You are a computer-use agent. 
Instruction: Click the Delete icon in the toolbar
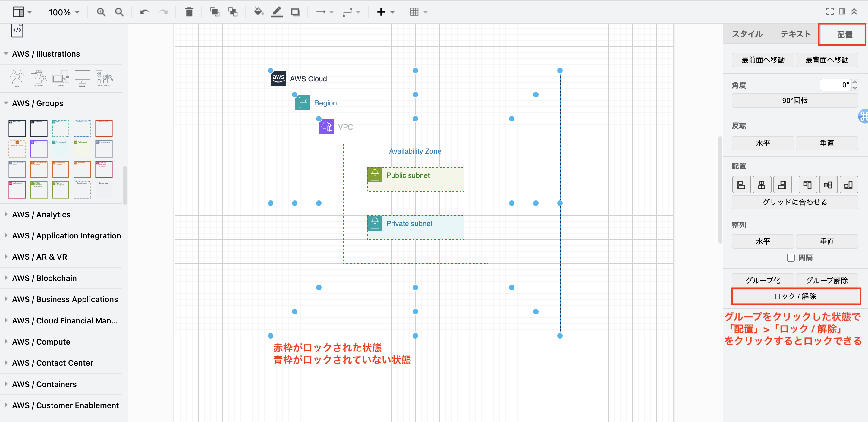[x=189, y=12]
